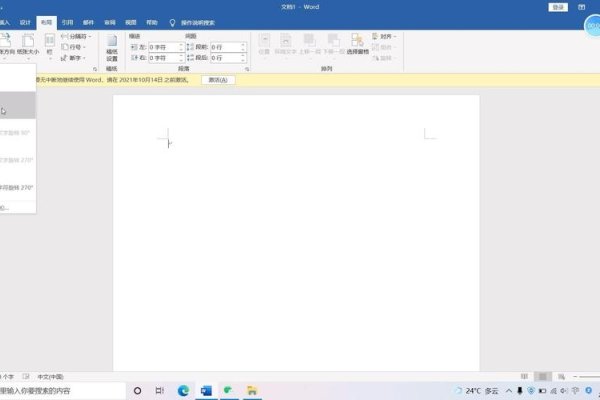Switch to Read Mode view icon
The image size is (600, 400).
click(524, 377)
